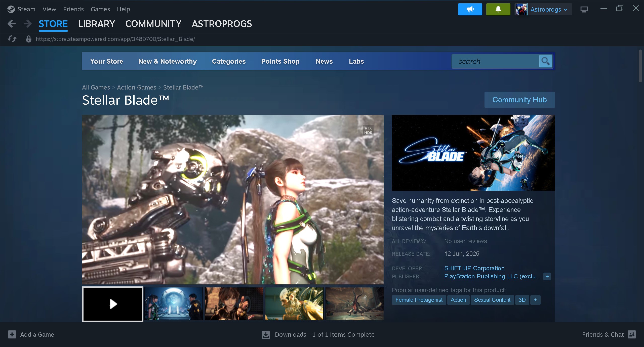Click the back navigation arrow
This screenshot has width=644, height=347.
click(x=12, y=24)
